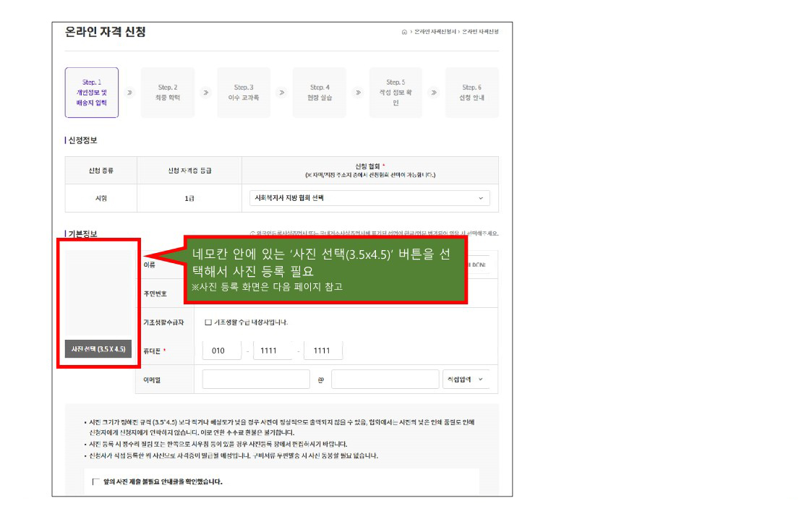Click the '신청 종류' column header
Viewport: 812px width, 519px height.
pyautogui.click(x=101, y=171)
